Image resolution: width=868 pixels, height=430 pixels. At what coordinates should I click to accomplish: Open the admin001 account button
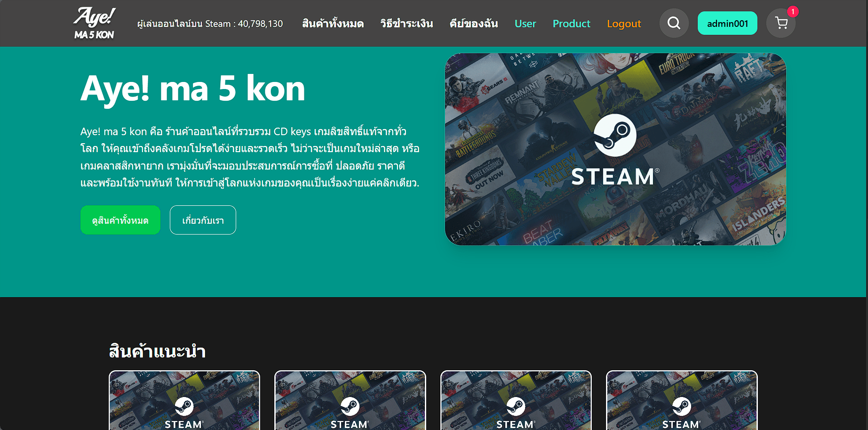(727, 24)
